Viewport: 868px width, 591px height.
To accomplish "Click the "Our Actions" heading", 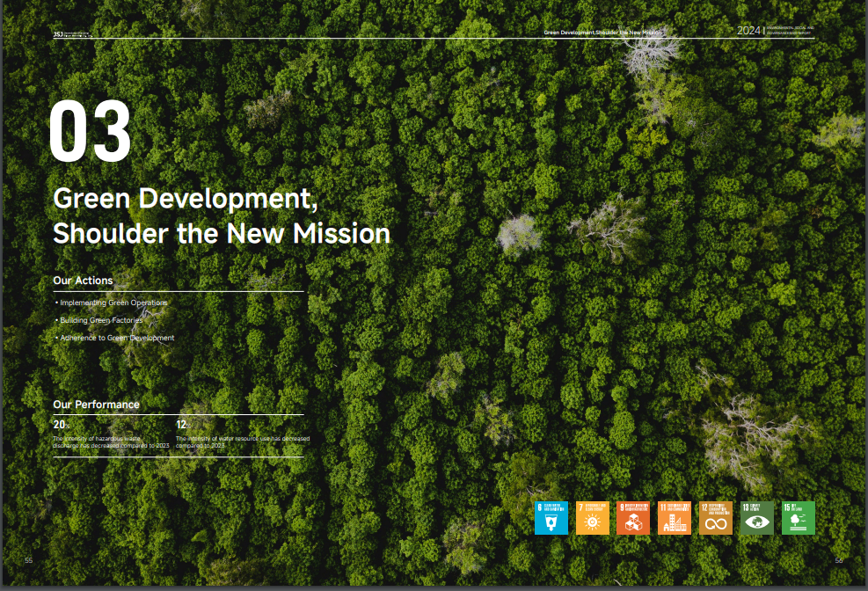I will click(x=83, y=281).
